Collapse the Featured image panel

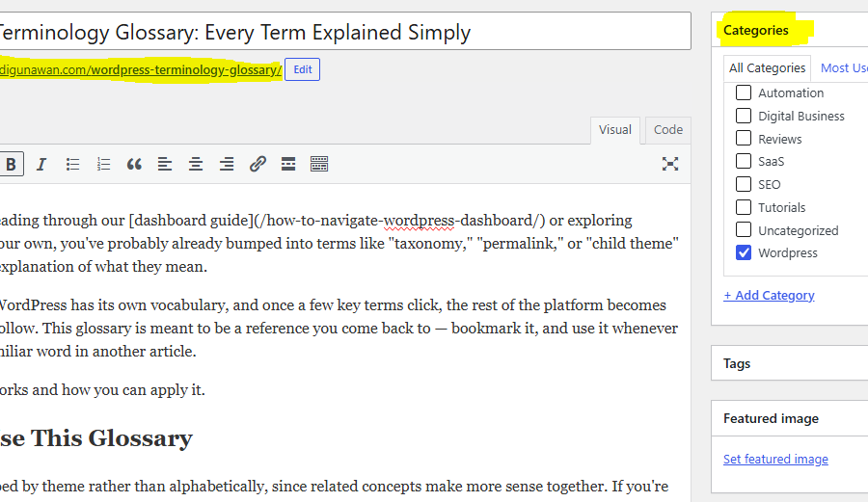(x=789, y=418)
